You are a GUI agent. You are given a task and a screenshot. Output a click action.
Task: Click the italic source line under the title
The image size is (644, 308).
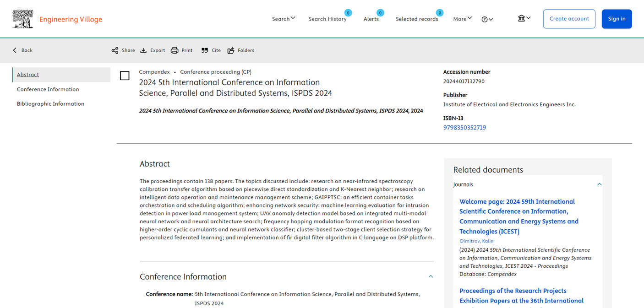[281, 111]
